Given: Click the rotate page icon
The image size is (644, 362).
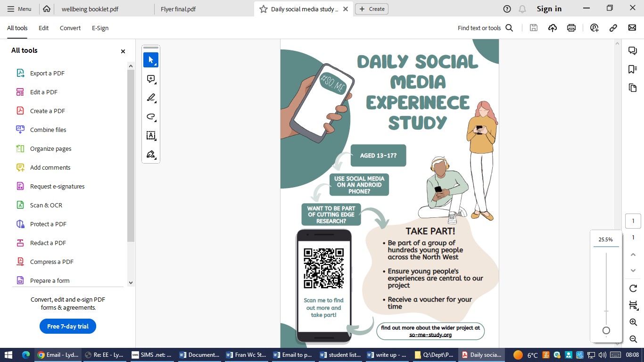Looking at the screenshot, I should [633, 288].
